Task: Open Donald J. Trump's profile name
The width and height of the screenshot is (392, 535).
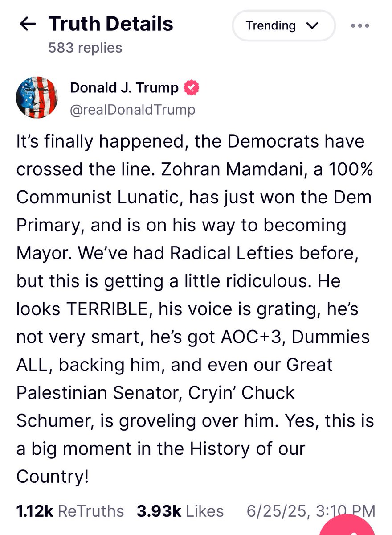Action: coord(124,88)
